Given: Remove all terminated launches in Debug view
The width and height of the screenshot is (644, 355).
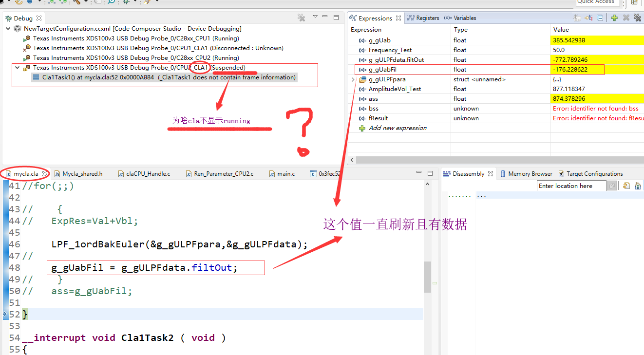Looking at the screenshot, I should 302,18.
